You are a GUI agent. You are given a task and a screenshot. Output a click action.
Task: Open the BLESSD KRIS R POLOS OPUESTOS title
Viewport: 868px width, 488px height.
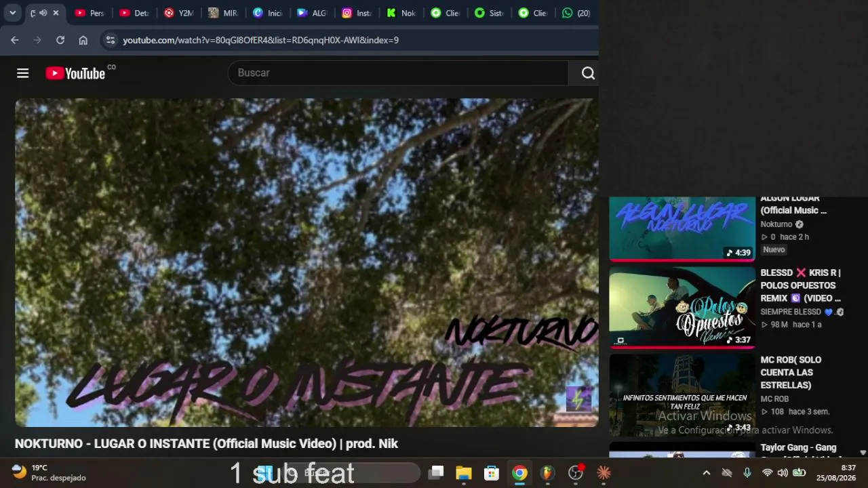coord(801,285)
